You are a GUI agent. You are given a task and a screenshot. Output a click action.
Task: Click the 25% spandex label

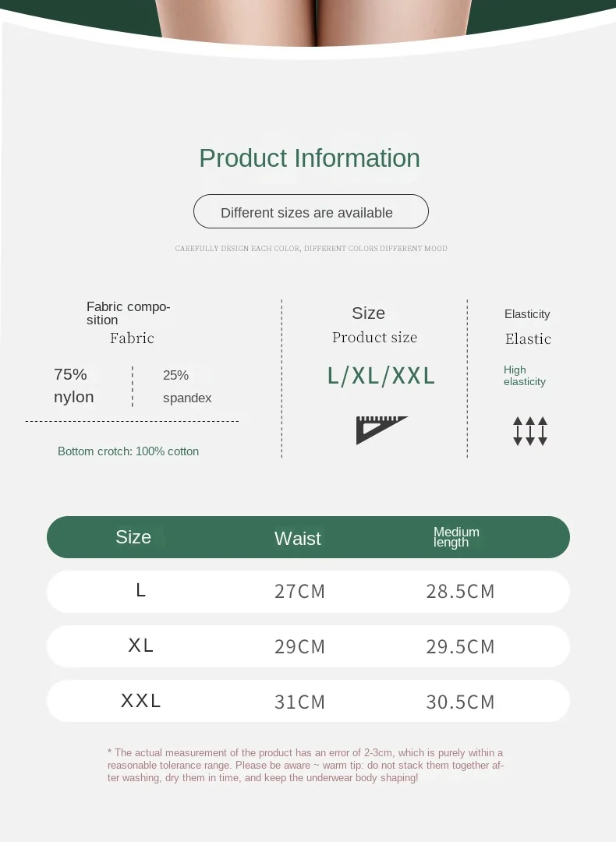point(187,387)
